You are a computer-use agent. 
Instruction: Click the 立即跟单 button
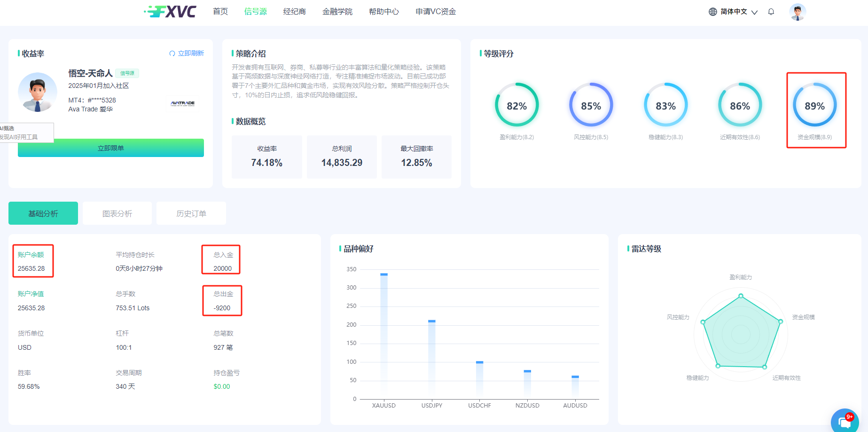click(111, 148)
